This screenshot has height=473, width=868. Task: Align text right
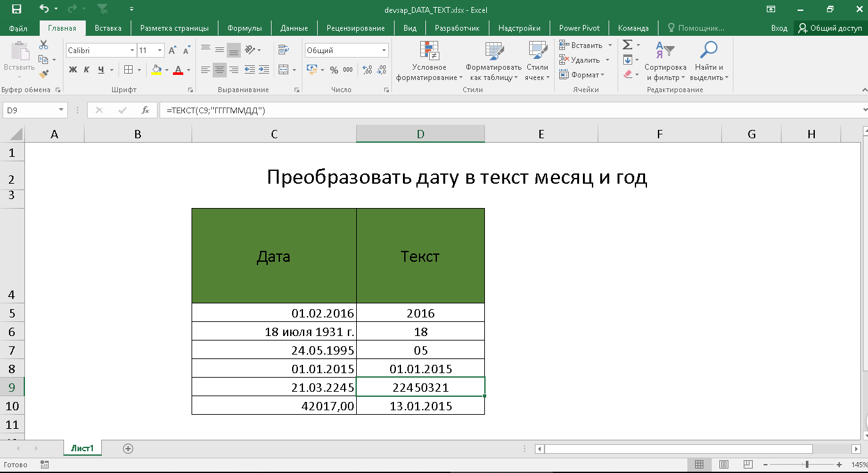(234, 70)
